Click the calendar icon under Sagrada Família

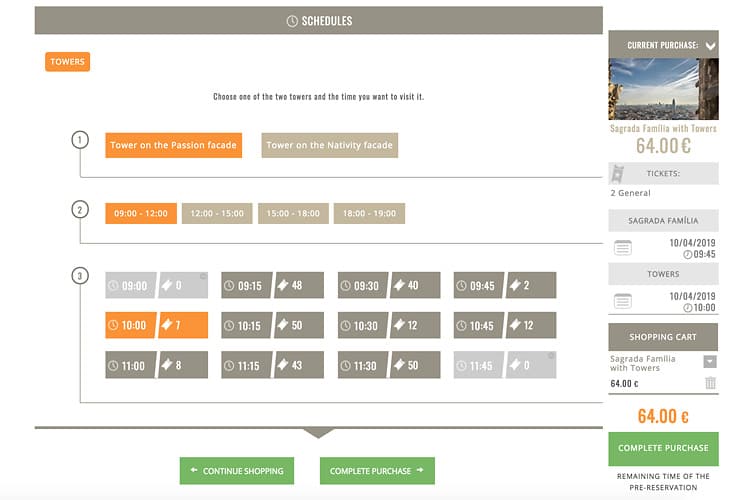622,248
